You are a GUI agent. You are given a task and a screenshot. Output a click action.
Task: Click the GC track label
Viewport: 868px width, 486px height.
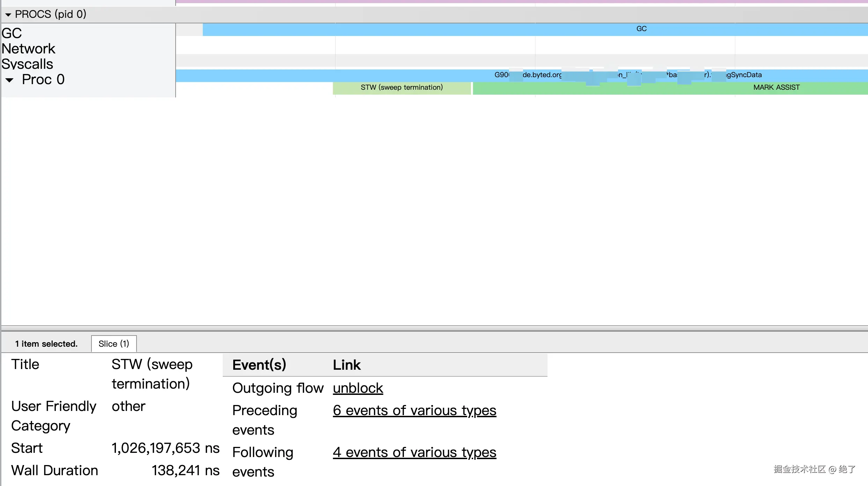(12, 33)
